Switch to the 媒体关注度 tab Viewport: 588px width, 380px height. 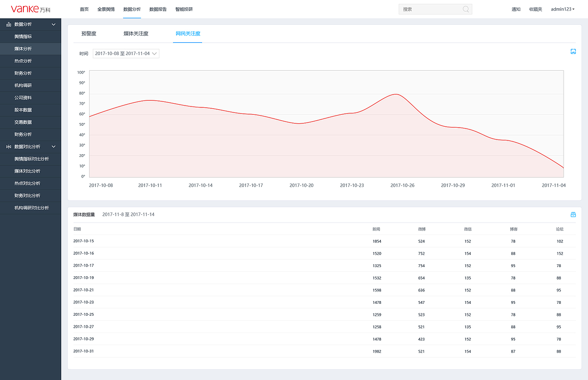(136, 34)
